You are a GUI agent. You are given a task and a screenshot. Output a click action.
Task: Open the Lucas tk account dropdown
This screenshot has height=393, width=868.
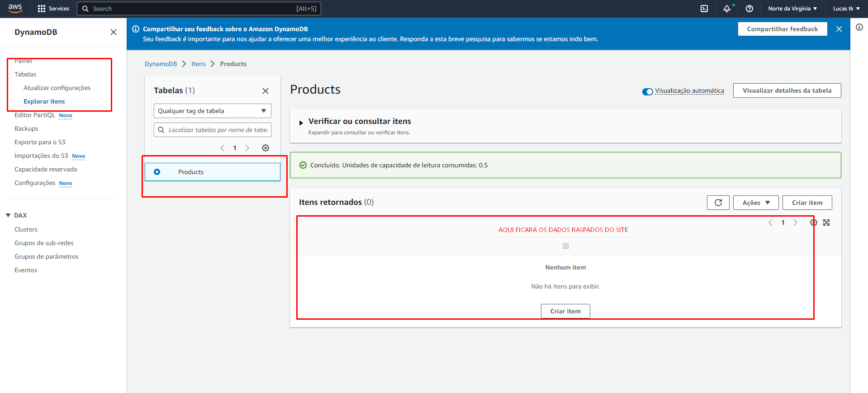point(846,9)
